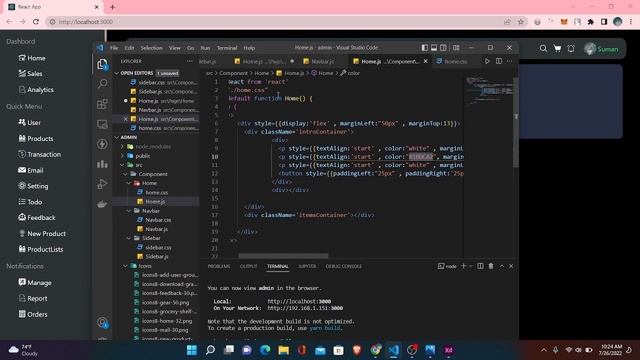Open sidebar.css in the file tree

[x=158, y=247]
